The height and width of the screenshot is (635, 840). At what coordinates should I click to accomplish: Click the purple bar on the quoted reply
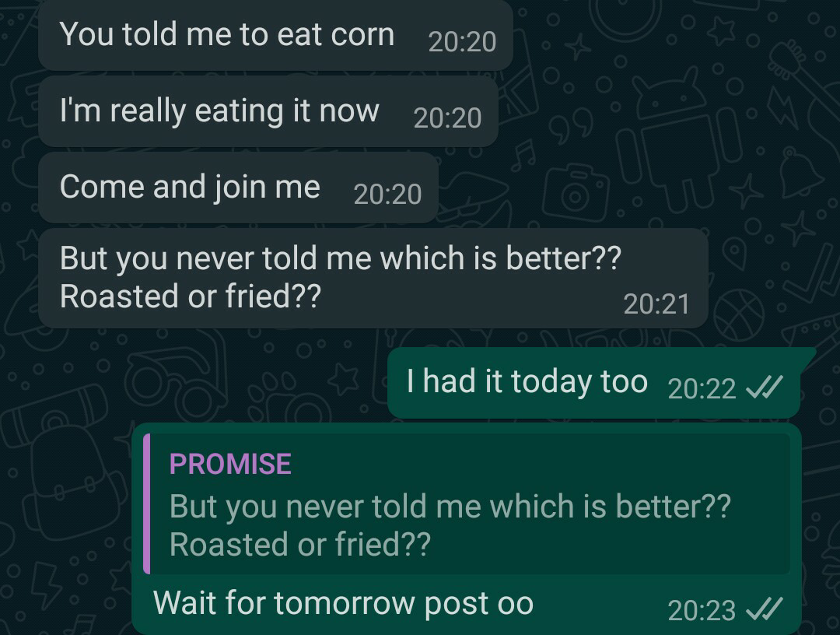pos(146,504)
